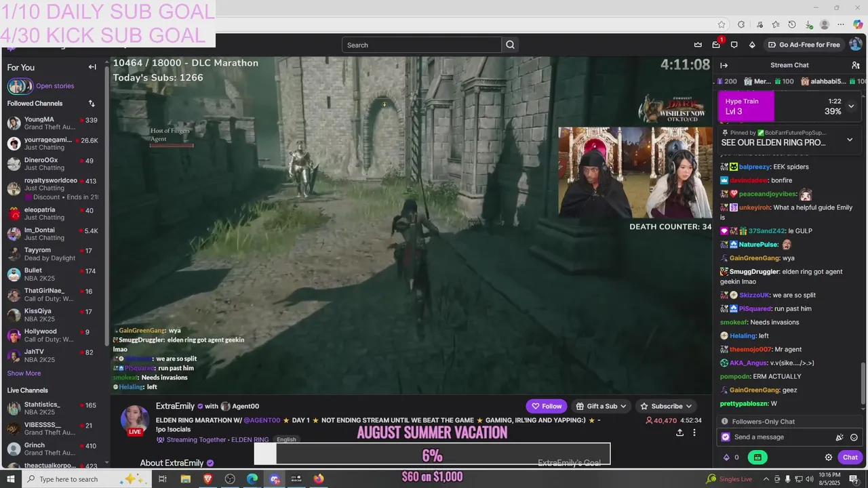Click the volume speaker tray icon
Screen dimensions: 868x488
(810, 479)
